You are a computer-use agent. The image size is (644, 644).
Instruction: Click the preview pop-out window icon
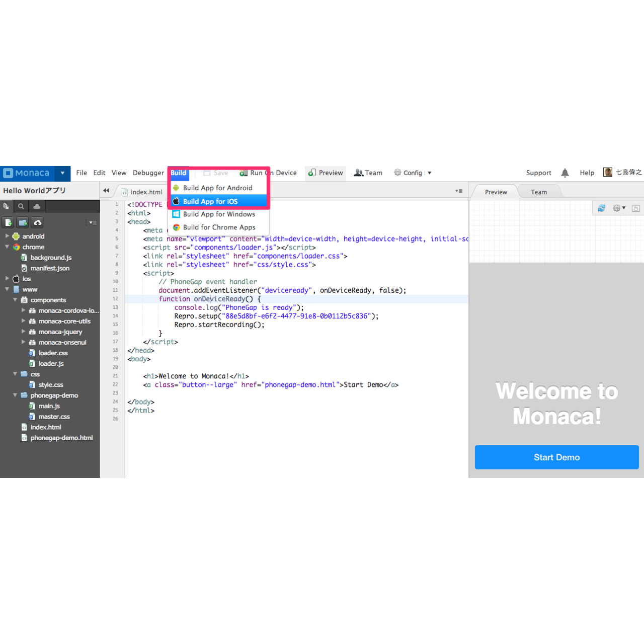[636, 208]
